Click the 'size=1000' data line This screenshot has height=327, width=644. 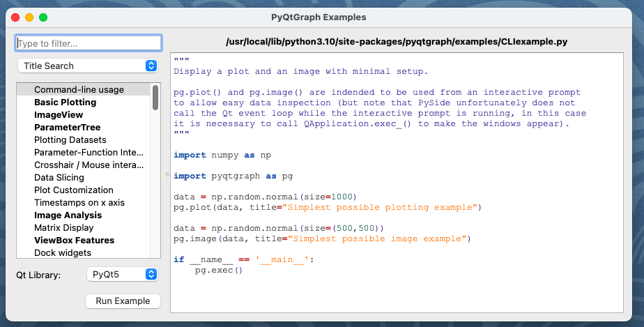click(266, 197)
